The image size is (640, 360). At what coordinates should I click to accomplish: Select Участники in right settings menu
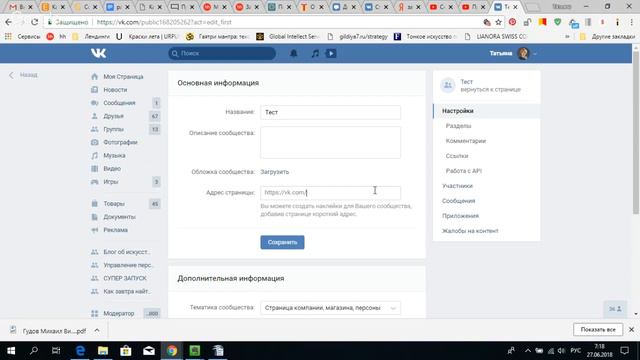457,186
